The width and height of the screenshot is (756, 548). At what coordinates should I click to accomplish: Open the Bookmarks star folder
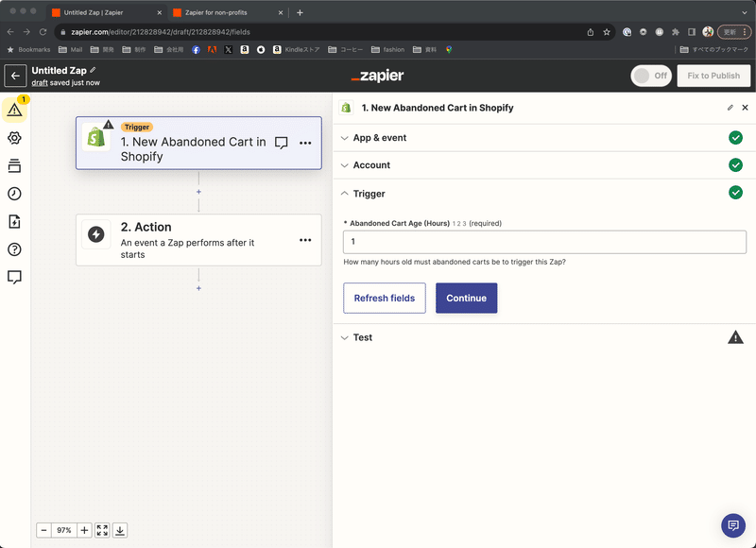pos(29,50)
